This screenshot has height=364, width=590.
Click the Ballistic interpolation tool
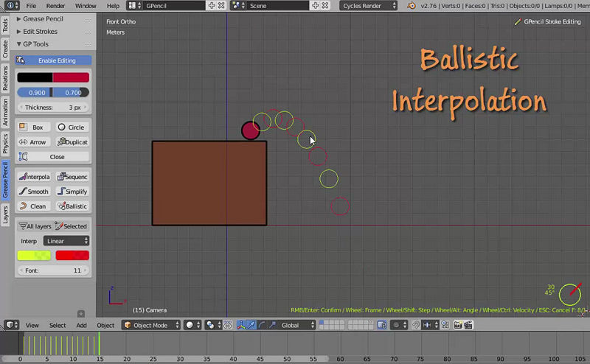pos(72,206)
